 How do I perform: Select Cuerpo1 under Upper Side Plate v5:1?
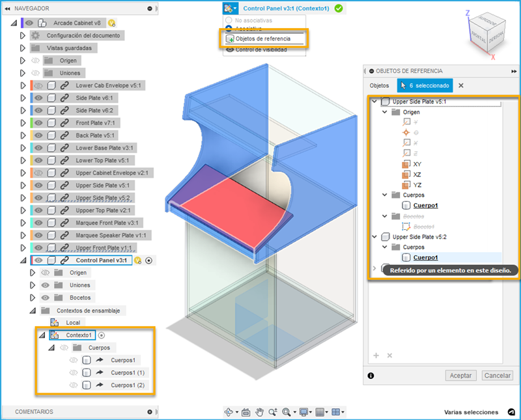pyautogui.click(x=426, y=205)
